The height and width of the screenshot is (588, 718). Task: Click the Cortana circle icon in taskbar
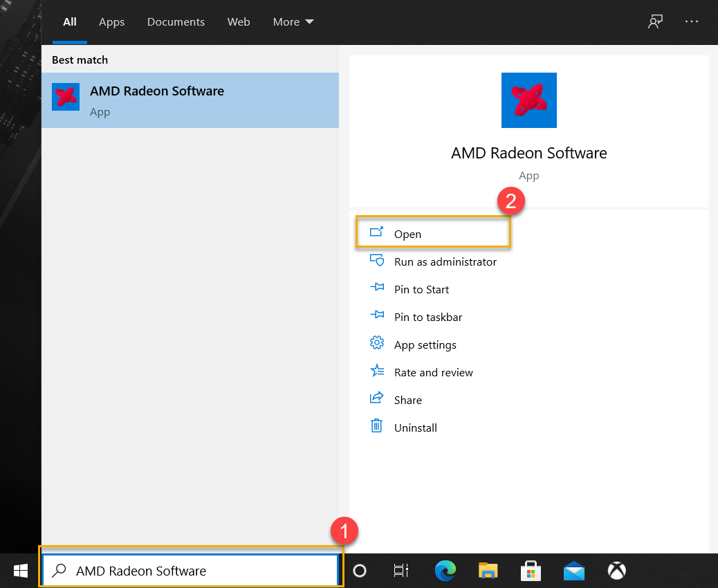[360, 571]
